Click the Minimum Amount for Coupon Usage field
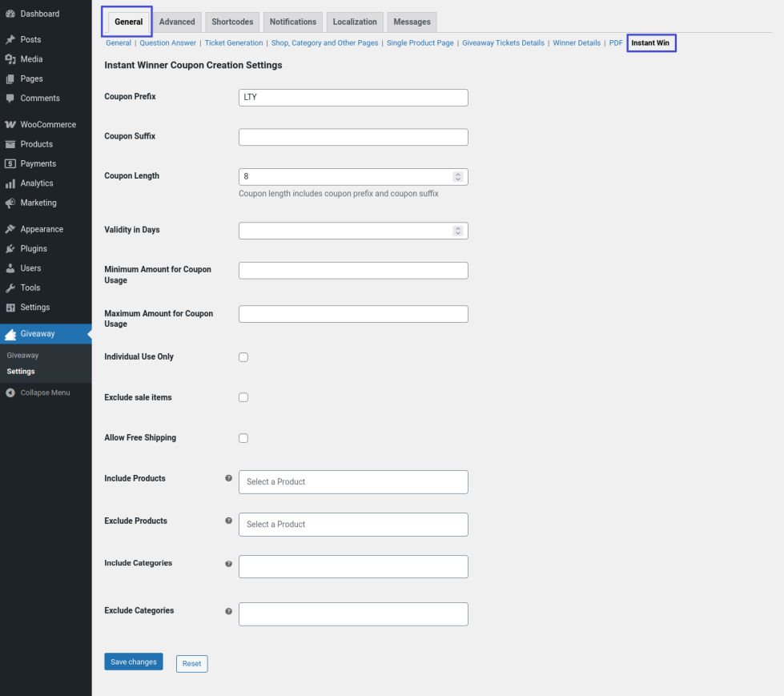Viewport: 784px width, 696px height. point(353,271)
